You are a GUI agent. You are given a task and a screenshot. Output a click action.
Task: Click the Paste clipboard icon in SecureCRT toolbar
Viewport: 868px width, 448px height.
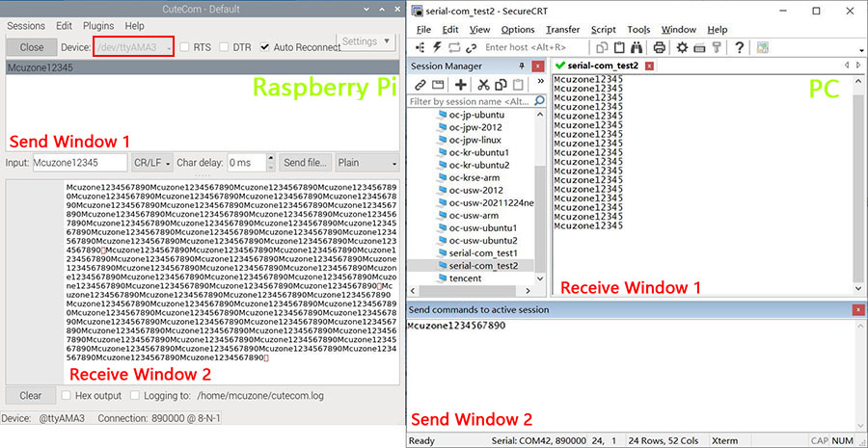[620, 47]
